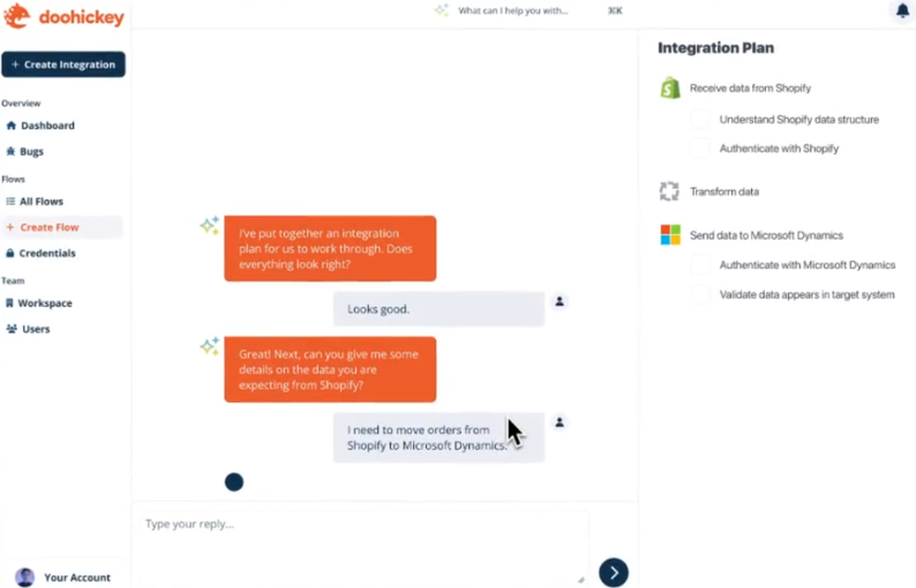This screenshot has height=588, width=916.
Task: Open Dashboard in sidebar
Action: [x=62, y=125]
